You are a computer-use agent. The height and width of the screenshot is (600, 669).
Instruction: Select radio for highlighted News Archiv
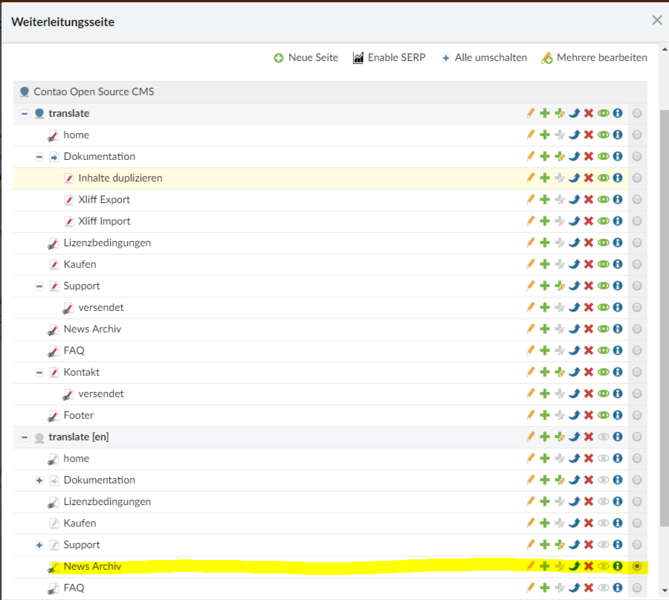[x=637, y=566]
